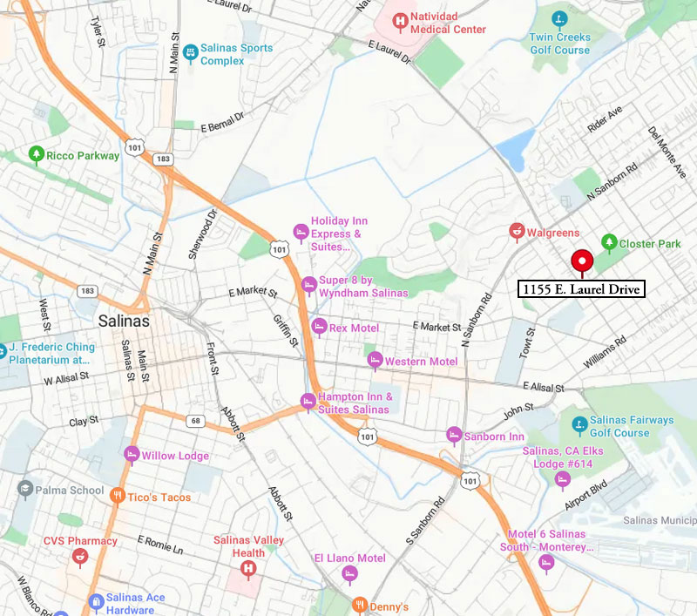Click the Holiday Inn Express hotel icon
The width and height of the screenshot is (697, 616).
click(x=301, y=232)
